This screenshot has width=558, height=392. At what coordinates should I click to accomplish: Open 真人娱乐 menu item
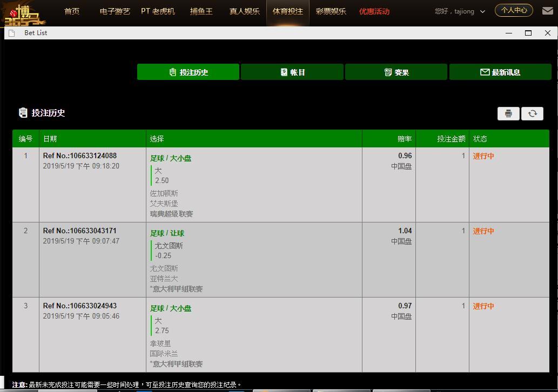[245, 11]
